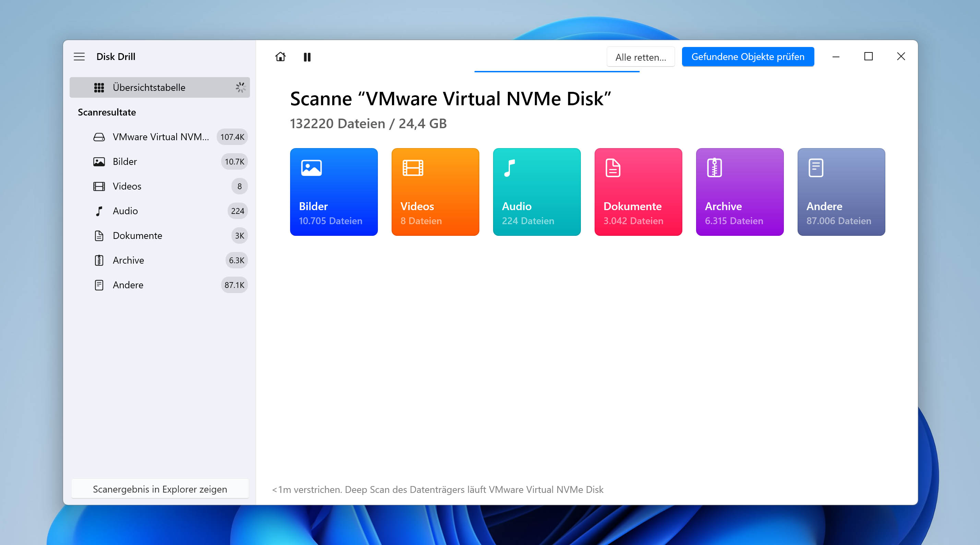Click the 3K badge next to Dokumente
Screen dimensions: 980x545
coord(239,236)
